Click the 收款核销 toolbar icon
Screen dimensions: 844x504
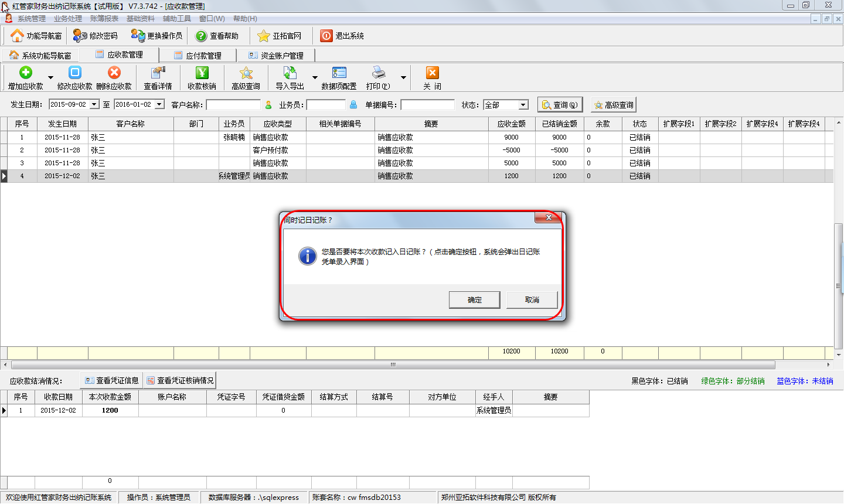point(202,73)
